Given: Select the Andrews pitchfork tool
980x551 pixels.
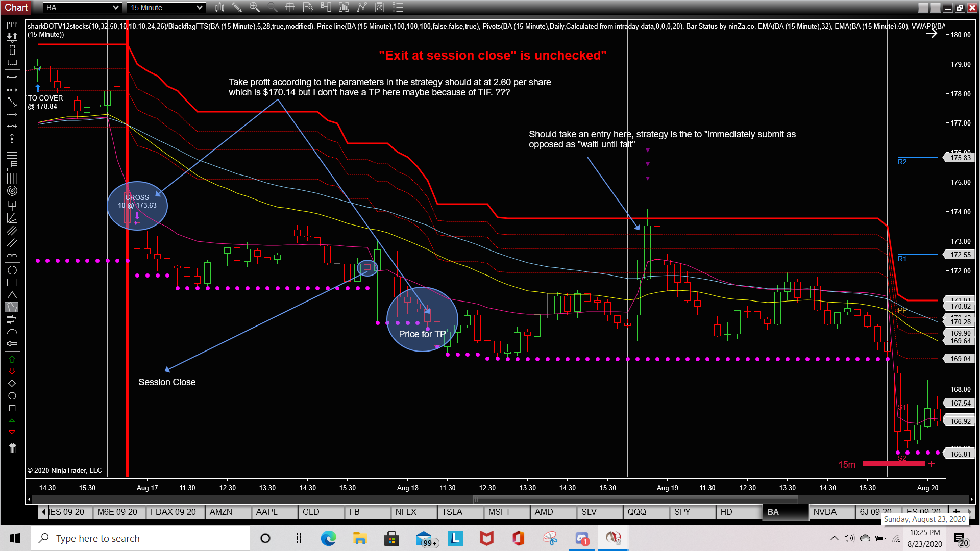Looking at the screenshot, I should pos(12,206).
